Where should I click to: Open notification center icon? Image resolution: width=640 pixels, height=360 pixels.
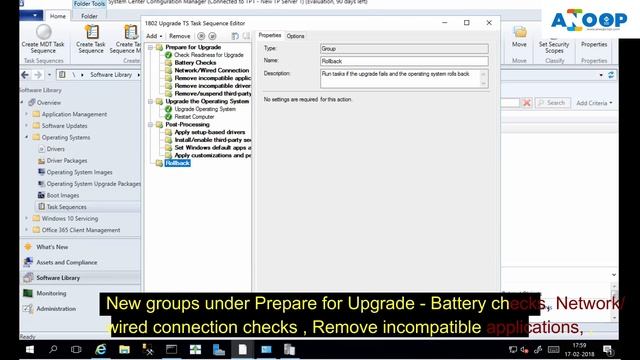[x=608, y=350]
